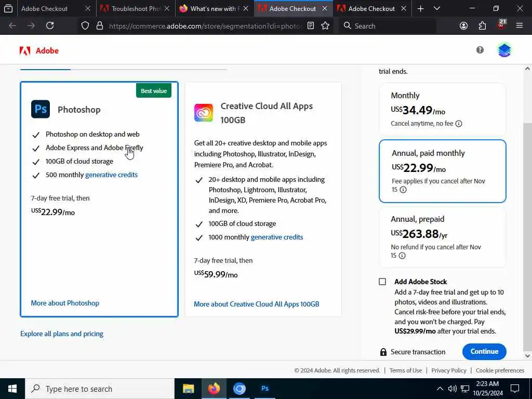Open Firefox View icon in the tab strip
Viewport: 532px width, 399px height.
click(8, 8)
